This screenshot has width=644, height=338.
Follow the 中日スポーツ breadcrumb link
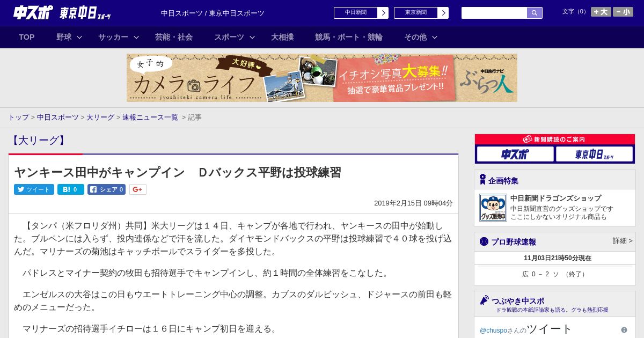coord(58,117)
